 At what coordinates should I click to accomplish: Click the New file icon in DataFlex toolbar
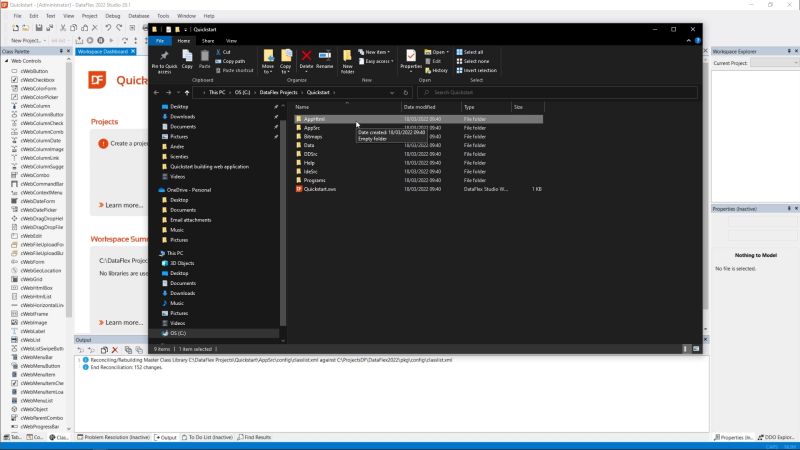point(15,28)
